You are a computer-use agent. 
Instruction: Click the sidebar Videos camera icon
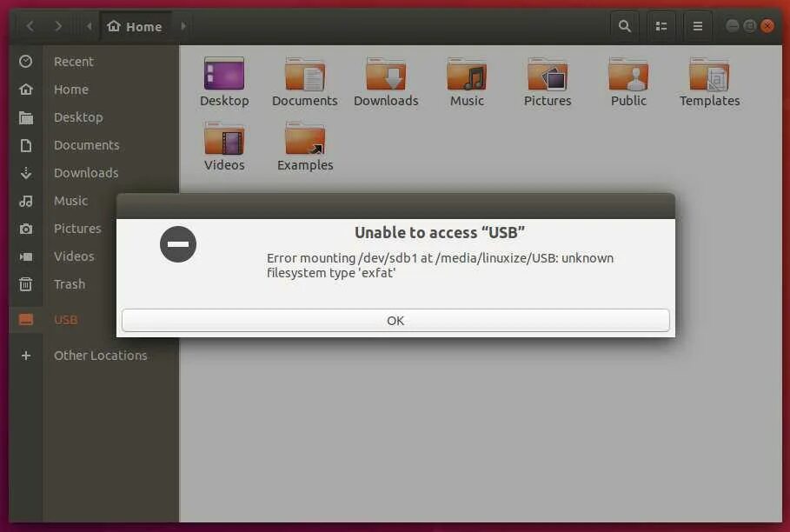point(26,256)
